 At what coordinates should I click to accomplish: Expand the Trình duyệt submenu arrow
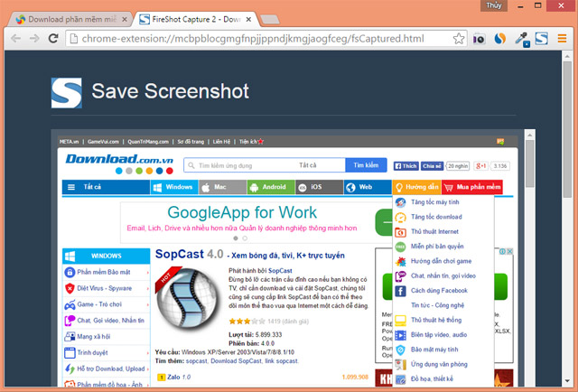pos(148,353)
